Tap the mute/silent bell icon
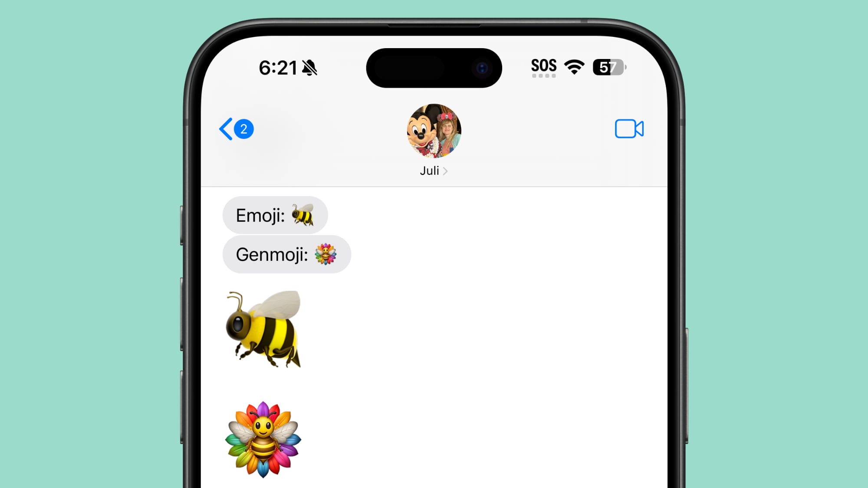This screenshot has height=488, width=868. (314, 67)
